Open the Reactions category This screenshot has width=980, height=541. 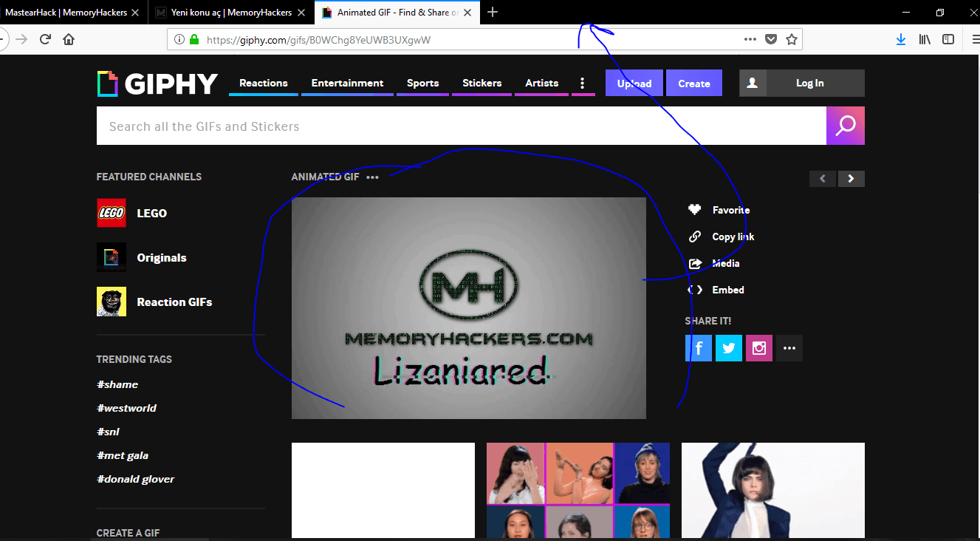coord(264,83)
